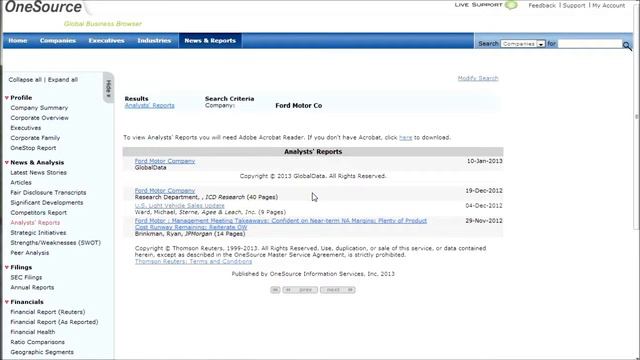The image size is (640, 360).
Task: Click Collapse all in sidebar
Action: pyautogui.click(x=25, y=80)
